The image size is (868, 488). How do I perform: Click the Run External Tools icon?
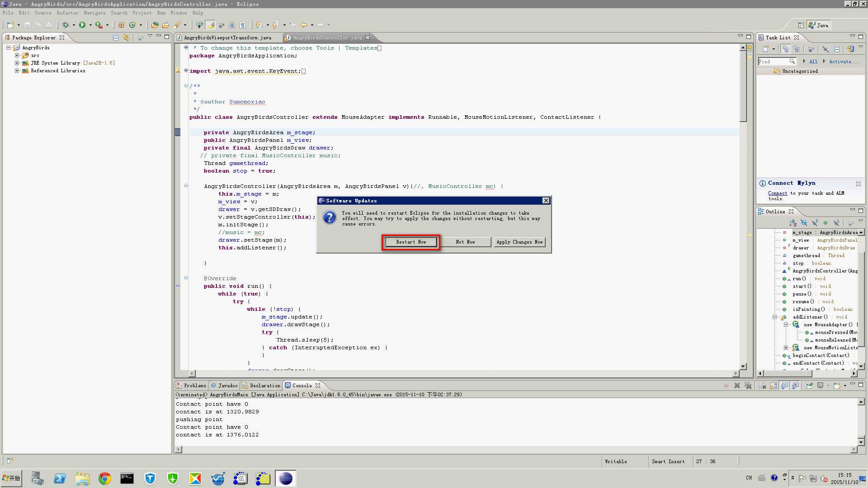(x=99, y=25)
